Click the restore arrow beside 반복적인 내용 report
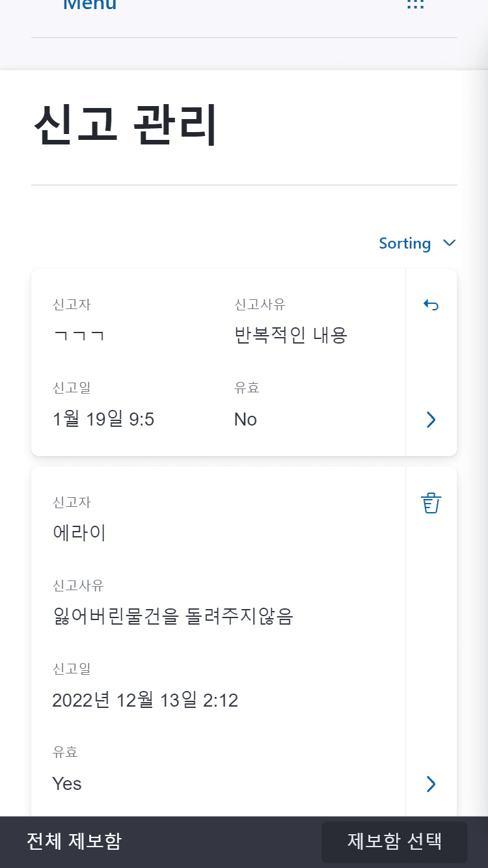 tap(431, 305)
